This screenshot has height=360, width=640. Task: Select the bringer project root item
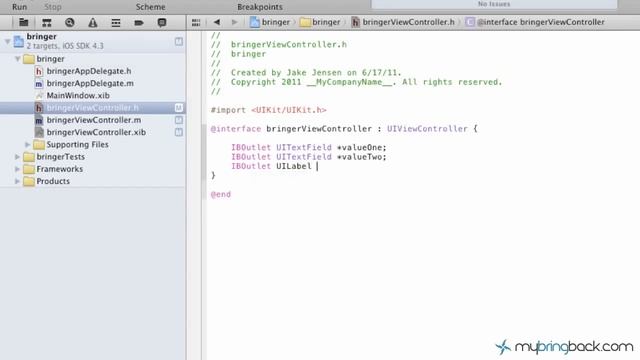click(x=93, y=41)
